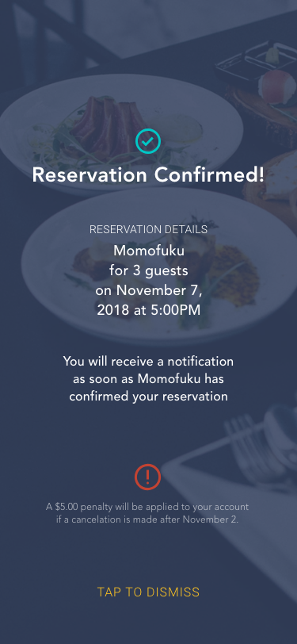Tap the TAP TO DISMISS button
Image resolution: width=297 pixels, height=644 pixels.
(148, 592)
